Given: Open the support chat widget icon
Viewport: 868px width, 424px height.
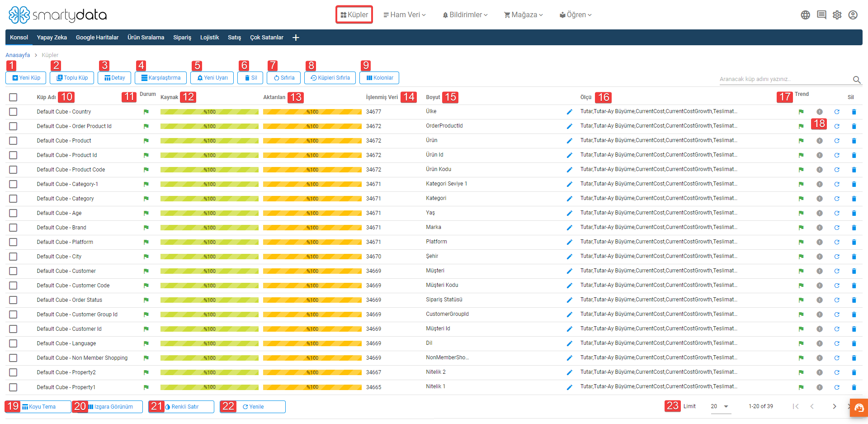Looking at the screenshot, I should pyautogui.click(x=859, y=408).
